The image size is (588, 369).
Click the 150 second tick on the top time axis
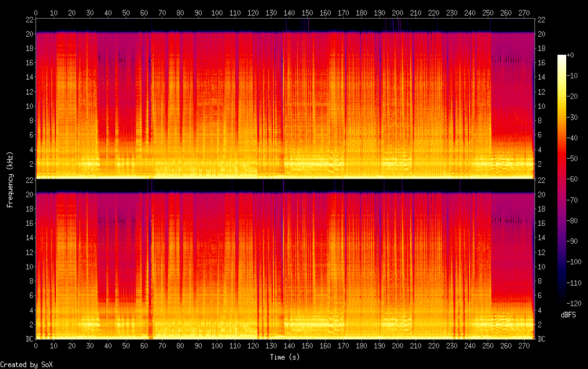[306, 12]
